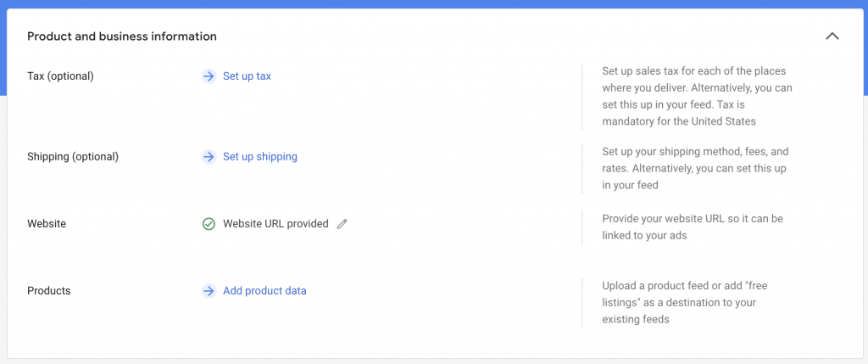Viewport: 868px width, 364px height.
Task: Open the Set up shipping link
Action: (259, 157)
